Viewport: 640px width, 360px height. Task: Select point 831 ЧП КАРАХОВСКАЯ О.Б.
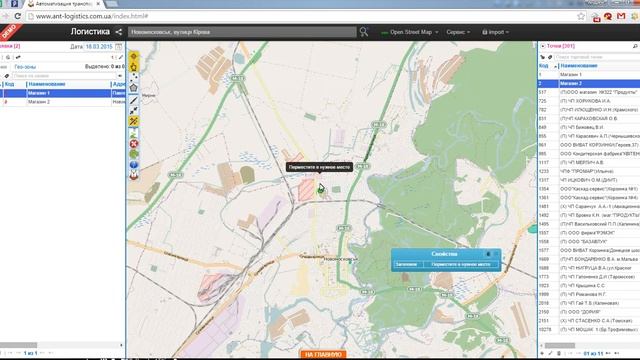589,118
